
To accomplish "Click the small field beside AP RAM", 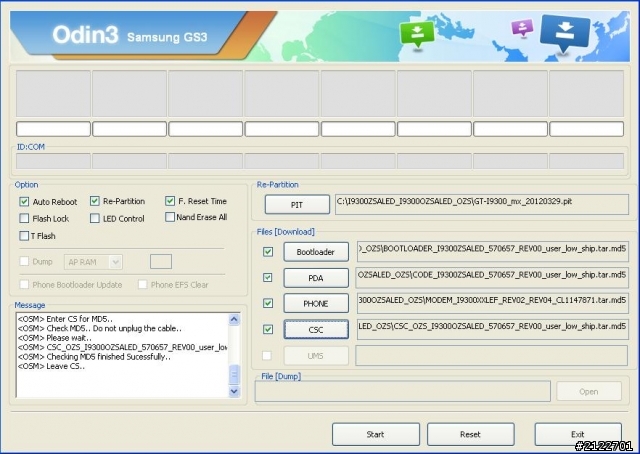I will click(x=161, y=262).
